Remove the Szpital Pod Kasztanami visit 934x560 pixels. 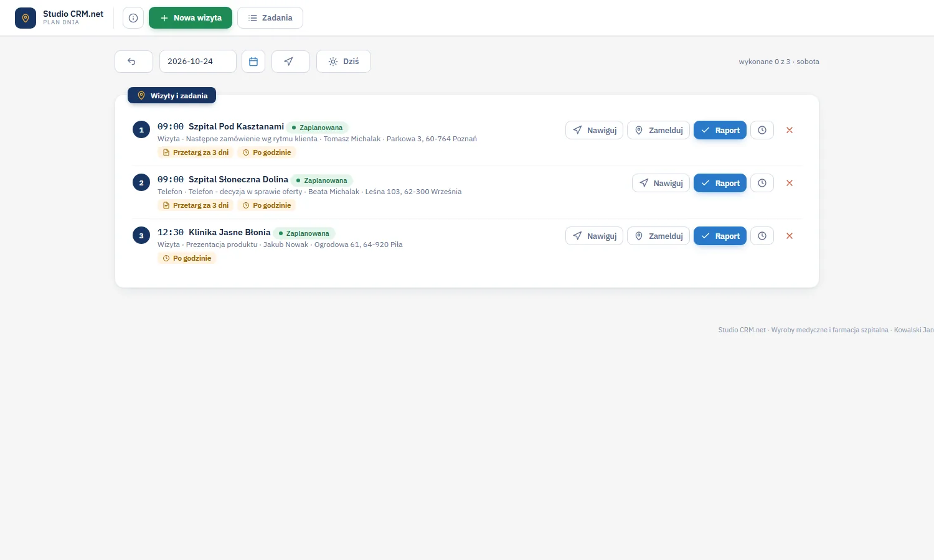(790, 130)
